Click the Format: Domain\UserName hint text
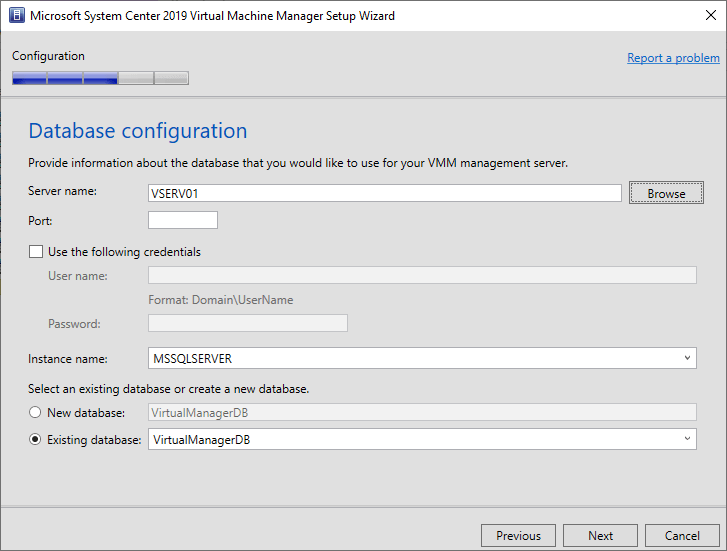Screen dimensions: 727x551 pos(221,300)
